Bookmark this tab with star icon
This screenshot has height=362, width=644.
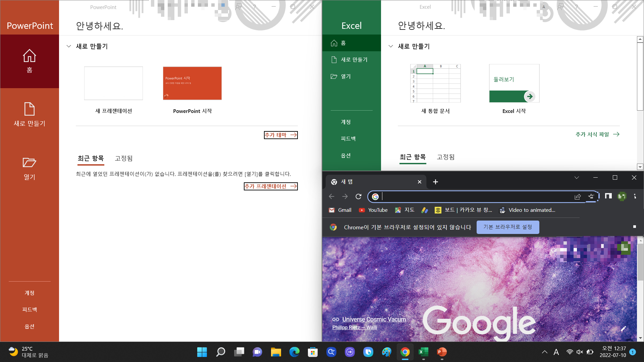click(x=591, y=196)
